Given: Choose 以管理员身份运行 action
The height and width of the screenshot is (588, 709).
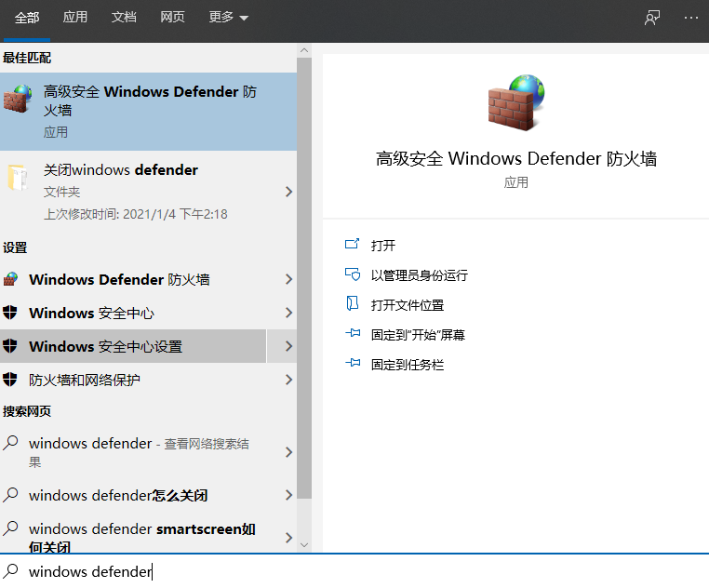Looking at the screenshot, I should (x=419, y=275).
